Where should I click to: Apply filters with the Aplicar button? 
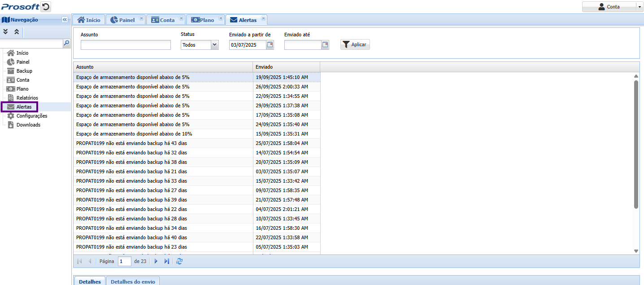point(355,44)
